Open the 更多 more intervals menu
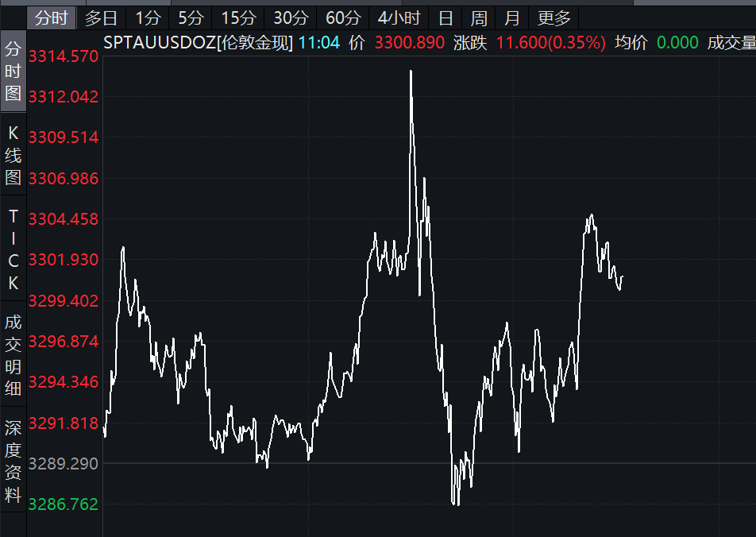756x537 pixels. (554, 18)
